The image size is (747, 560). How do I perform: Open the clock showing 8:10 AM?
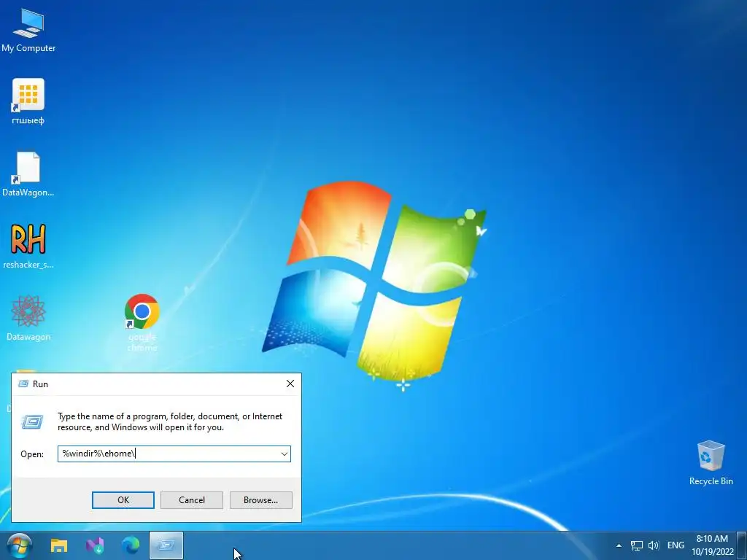[x=712, y=545]
